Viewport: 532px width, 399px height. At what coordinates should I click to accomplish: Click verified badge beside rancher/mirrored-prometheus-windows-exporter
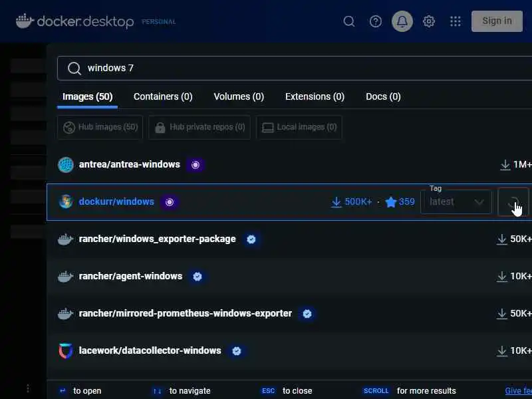[307, 314]
